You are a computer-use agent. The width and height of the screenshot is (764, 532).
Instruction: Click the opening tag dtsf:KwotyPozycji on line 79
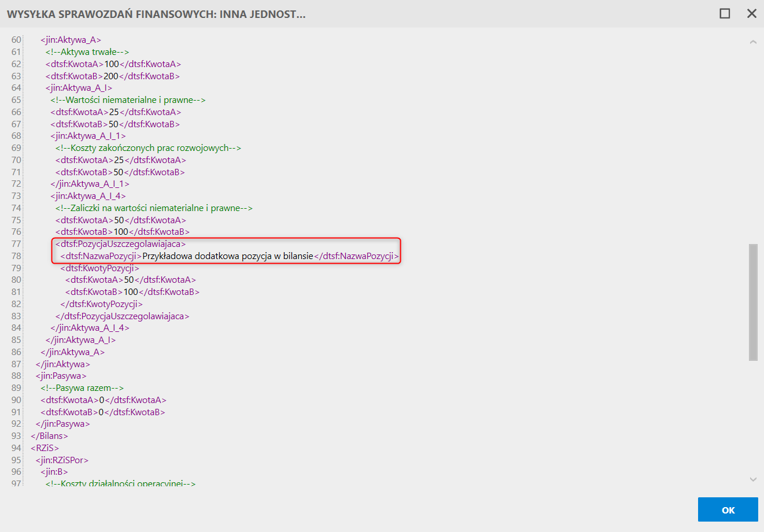[99, 268]
